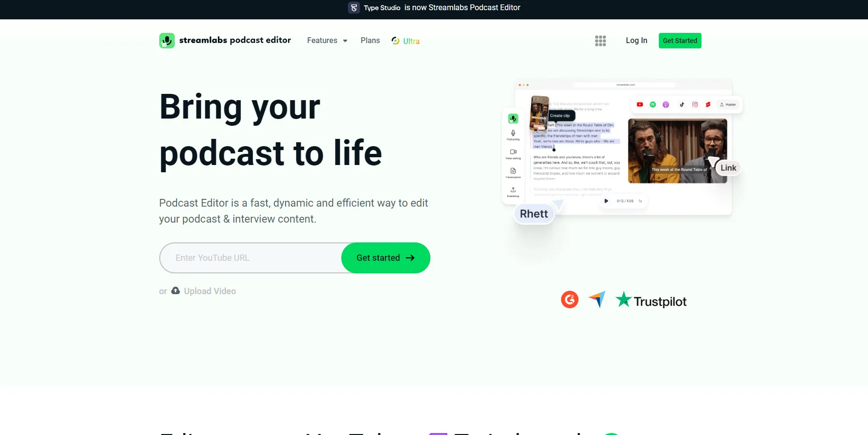Expand the Features dropdown menu
868x435 pixels.
(x=327, y=41)
